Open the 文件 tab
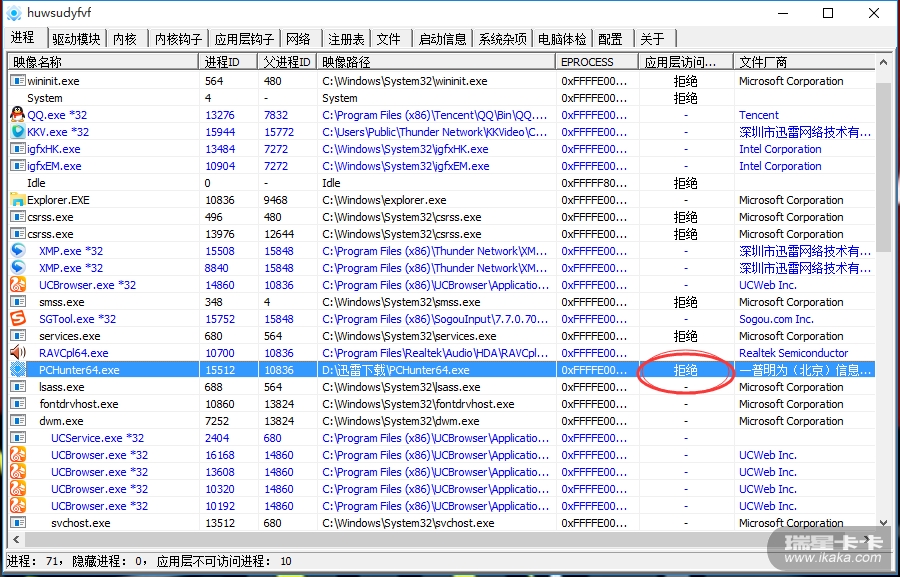 click(389, 39)
